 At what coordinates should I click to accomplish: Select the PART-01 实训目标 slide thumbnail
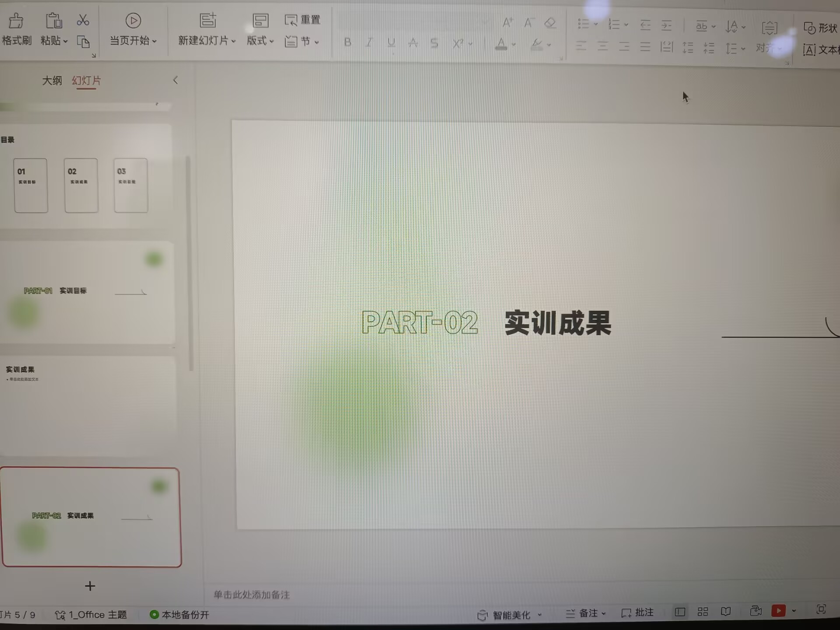[87, 292]
